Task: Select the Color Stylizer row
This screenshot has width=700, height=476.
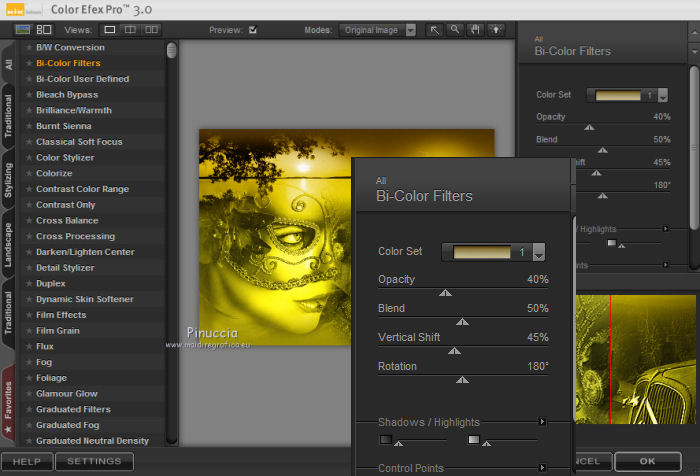Action: coord(92,158)
